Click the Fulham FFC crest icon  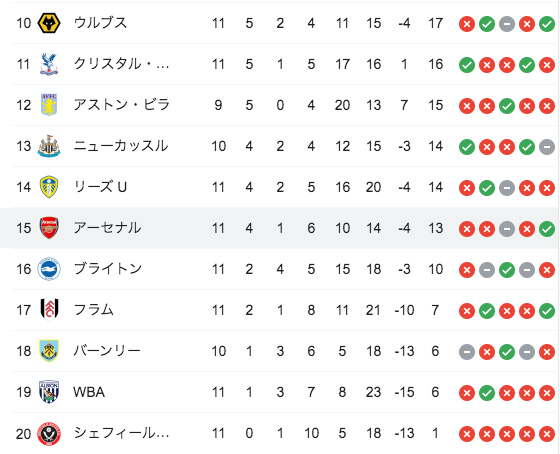click(x=49, y=310)
